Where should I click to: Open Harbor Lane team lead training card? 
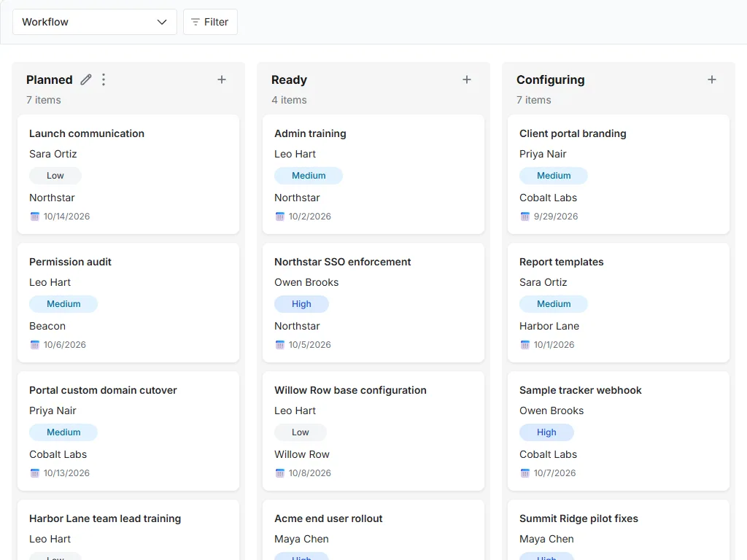pyautogui.click(x=128, y=530)
